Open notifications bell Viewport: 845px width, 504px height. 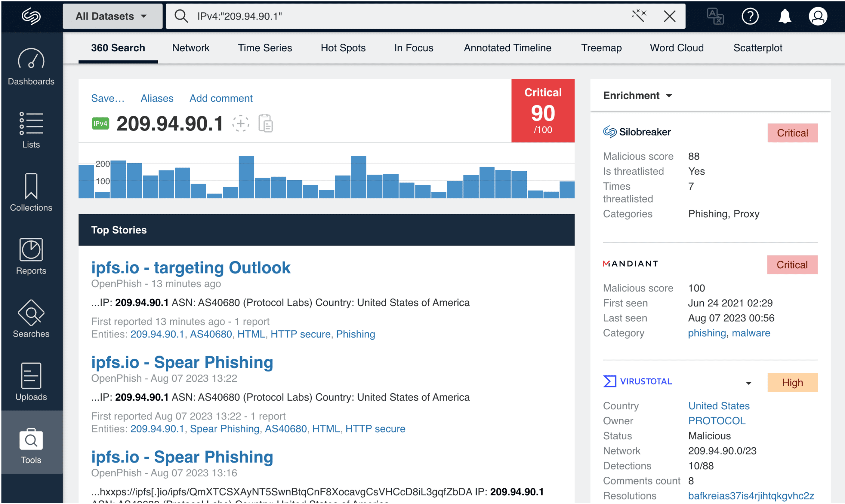point(785,16)
